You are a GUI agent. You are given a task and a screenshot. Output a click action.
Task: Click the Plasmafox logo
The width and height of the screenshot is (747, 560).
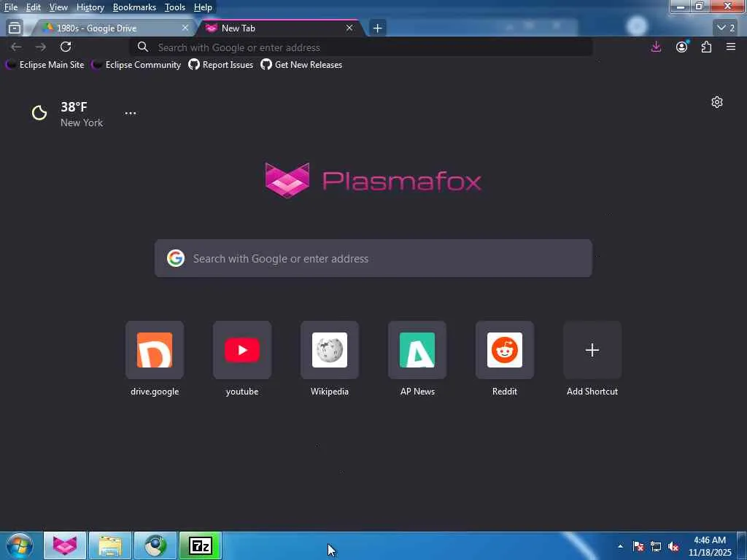point(373,180)
